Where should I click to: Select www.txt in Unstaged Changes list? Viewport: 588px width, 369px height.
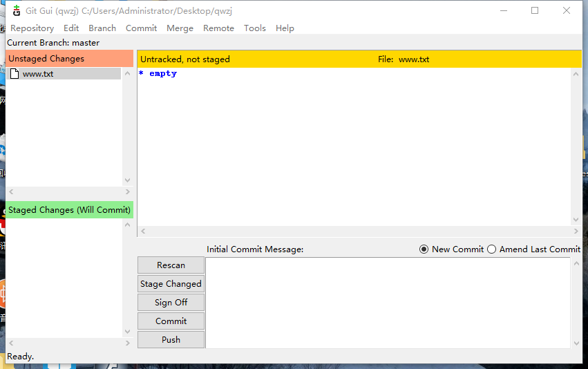pos(64,74)
